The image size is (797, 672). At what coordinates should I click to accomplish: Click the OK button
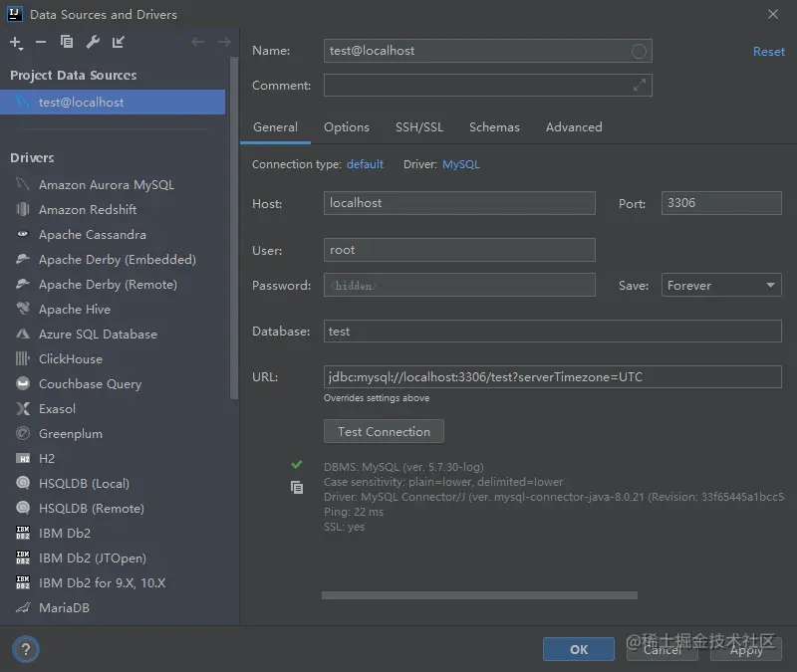pos(579,649)
